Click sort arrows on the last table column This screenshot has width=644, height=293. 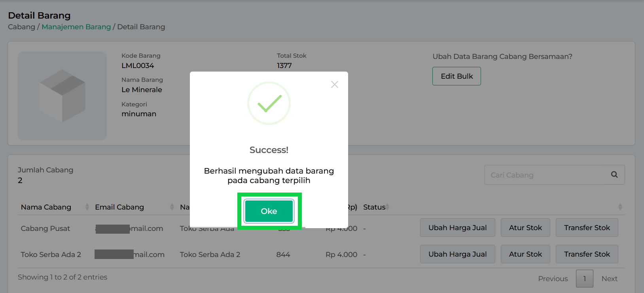click(620, 207)
